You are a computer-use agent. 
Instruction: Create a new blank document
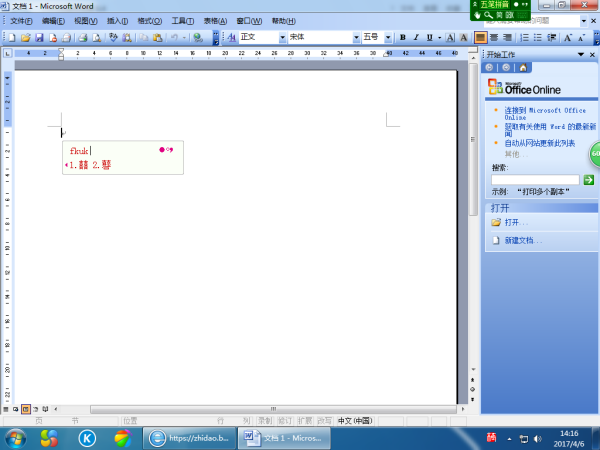coord(12,38)
